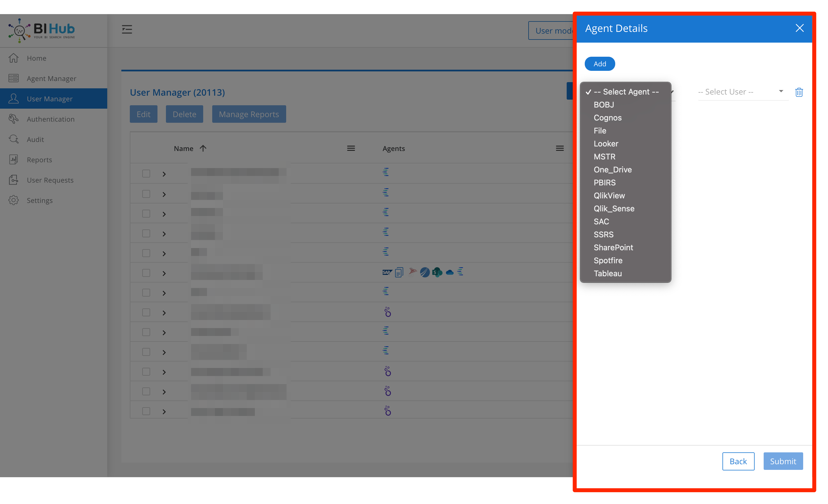Delete the agent row with trash icon
This screenshot has height=504, width=828.
coord(799,92)
